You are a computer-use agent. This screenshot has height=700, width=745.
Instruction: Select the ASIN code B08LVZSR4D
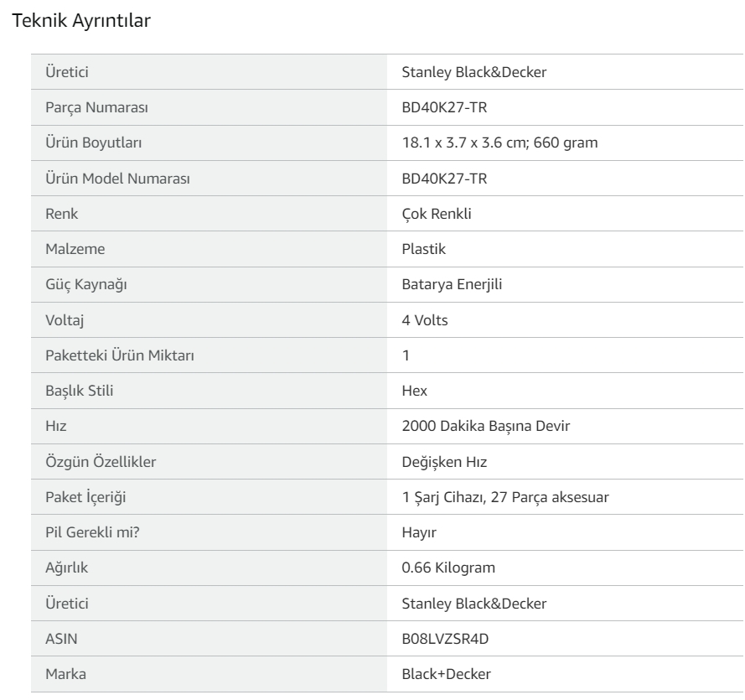pyautogui.click(x=445, y=639)
